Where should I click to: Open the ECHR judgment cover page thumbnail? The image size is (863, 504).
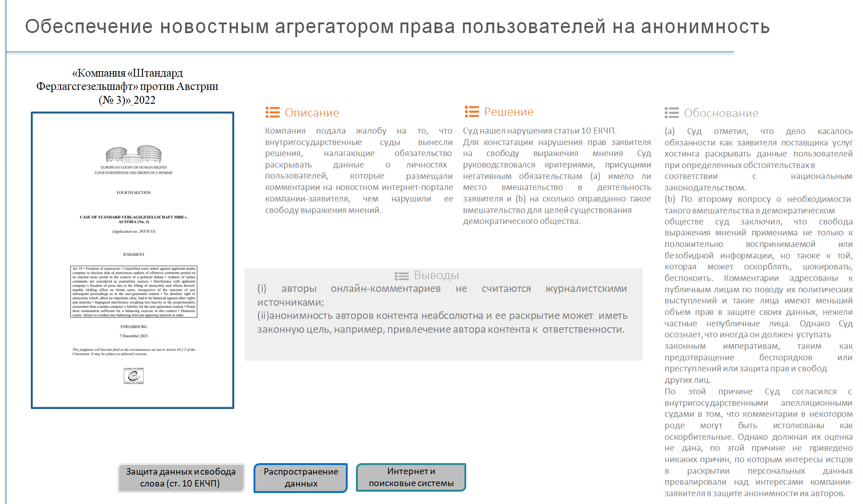(132, 260)
